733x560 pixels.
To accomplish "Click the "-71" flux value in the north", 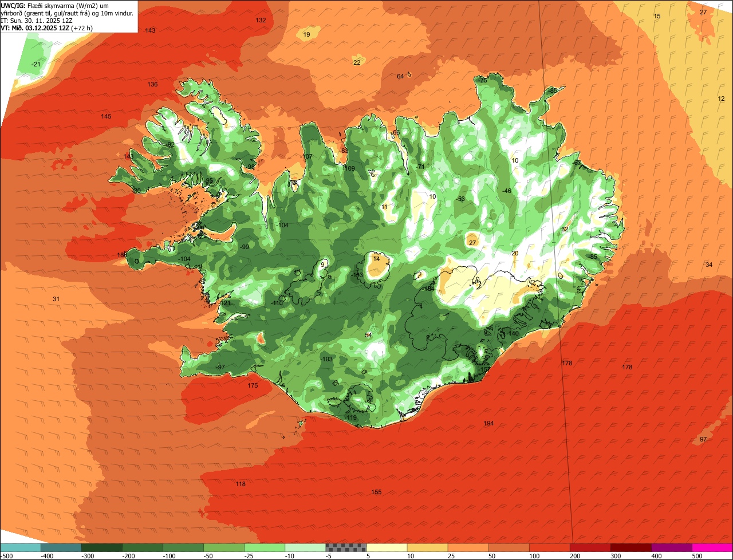I will tap(421, 167).
